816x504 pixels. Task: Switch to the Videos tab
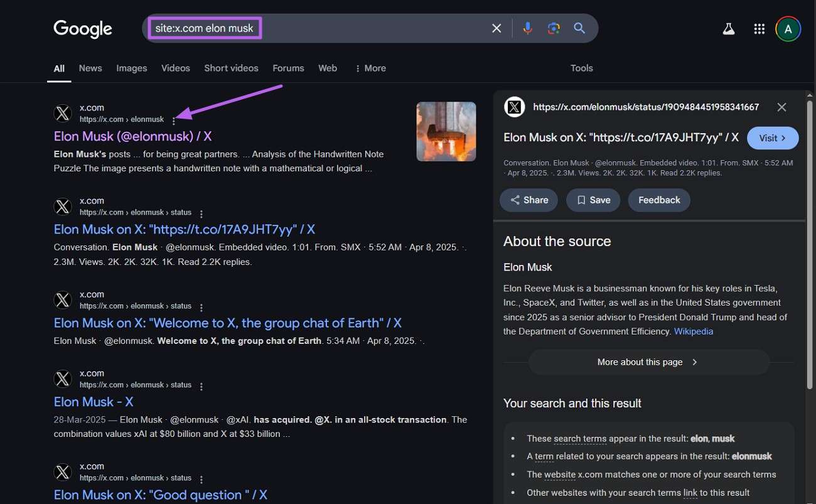176,68
